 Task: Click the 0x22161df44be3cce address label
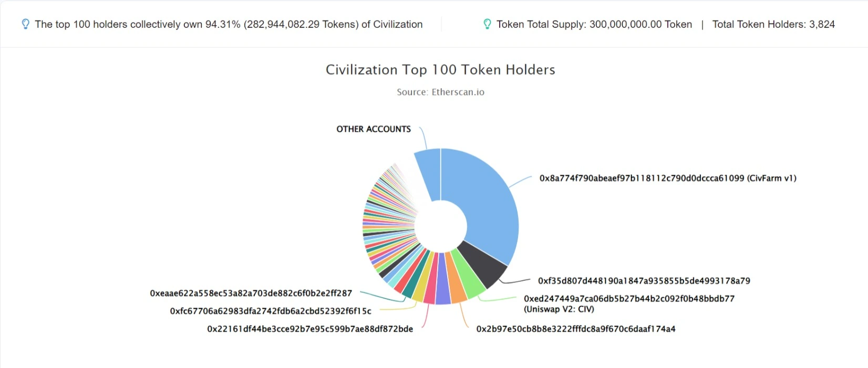click(310, 329)
